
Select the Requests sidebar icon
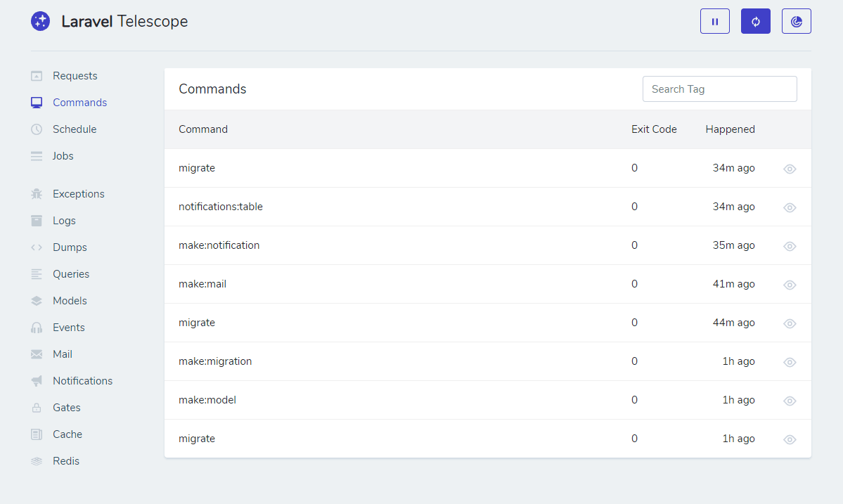pyautogui.click(x=37, y=75)
